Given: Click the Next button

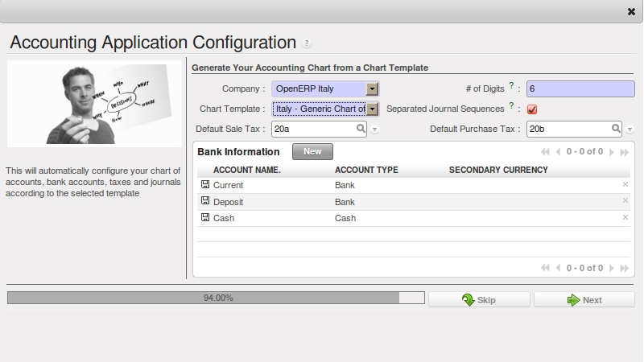Looking at the screenshot, I should [584, 300].
